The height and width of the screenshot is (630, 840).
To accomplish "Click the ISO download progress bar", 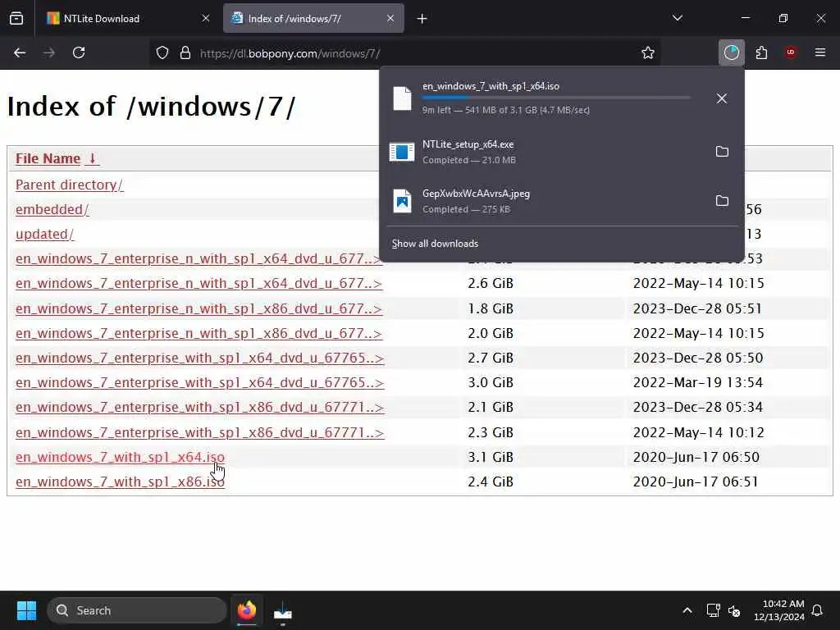I will [x=556, y=98].
